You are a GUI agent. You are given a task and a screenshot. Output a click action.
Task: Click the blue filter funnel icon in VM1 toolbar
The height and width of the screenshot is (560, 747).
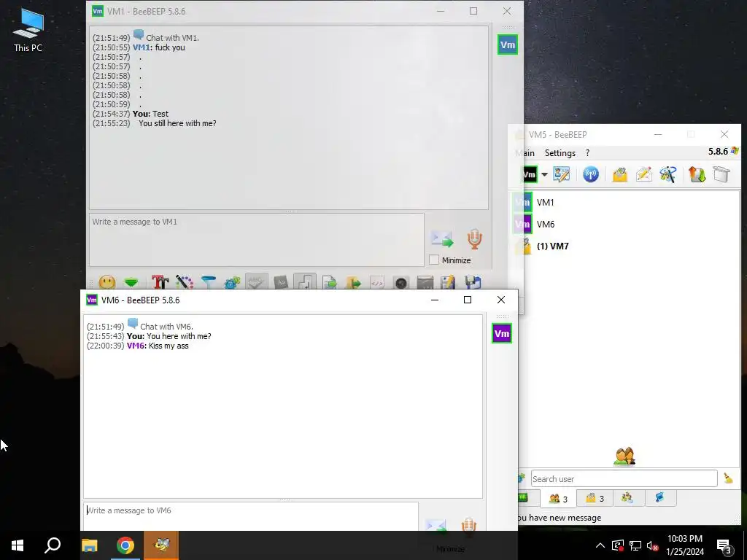209,282
